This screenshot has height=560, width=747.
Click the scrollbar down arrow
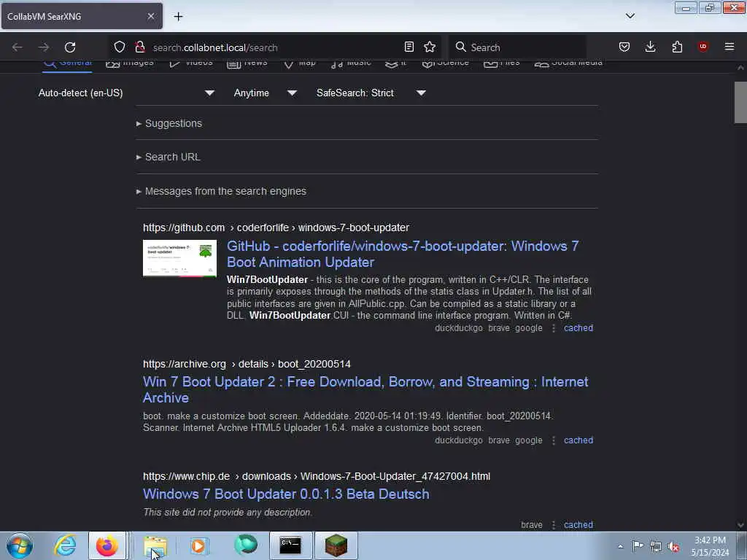click(740, 525)
